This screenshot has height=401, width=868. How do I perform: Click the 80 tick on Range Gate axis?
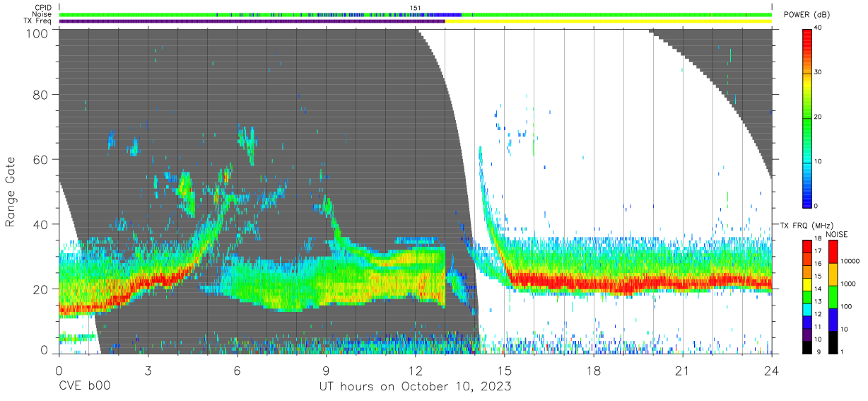[40, 94]
